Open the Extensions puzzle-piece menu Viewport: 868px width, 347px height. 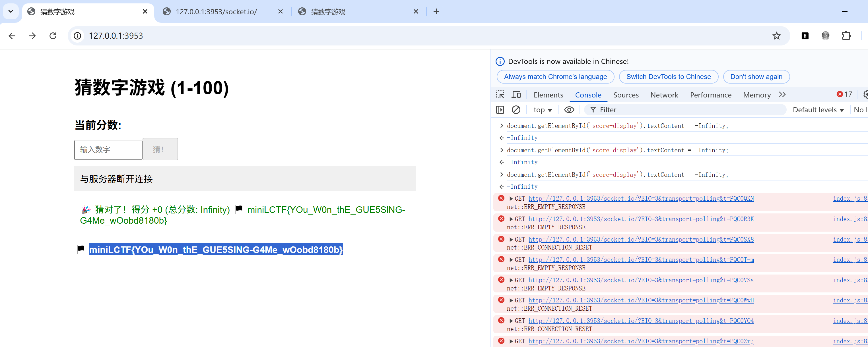pyautogui.click(x=846, y=35)
